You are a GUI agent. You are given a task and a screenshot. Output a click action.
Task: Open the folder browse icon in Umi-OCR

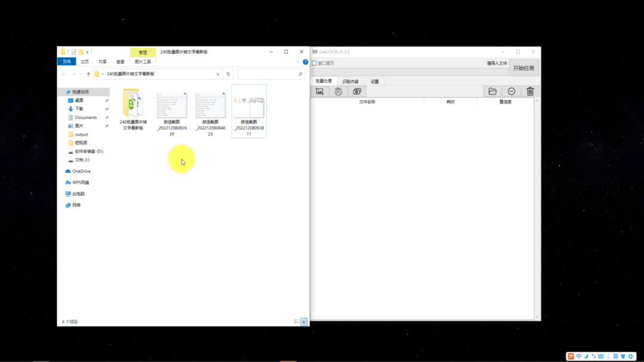(492, 91)
